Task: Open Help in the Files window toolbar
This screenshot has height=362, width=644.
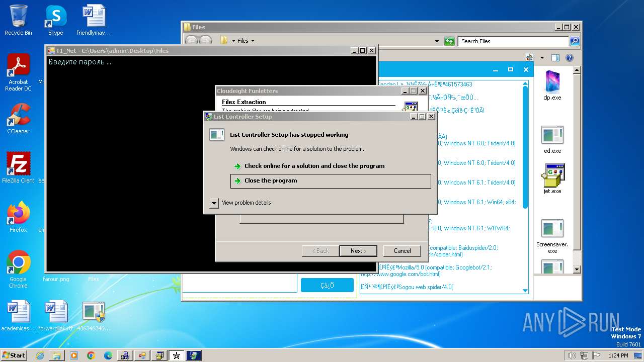Action: 570,58
